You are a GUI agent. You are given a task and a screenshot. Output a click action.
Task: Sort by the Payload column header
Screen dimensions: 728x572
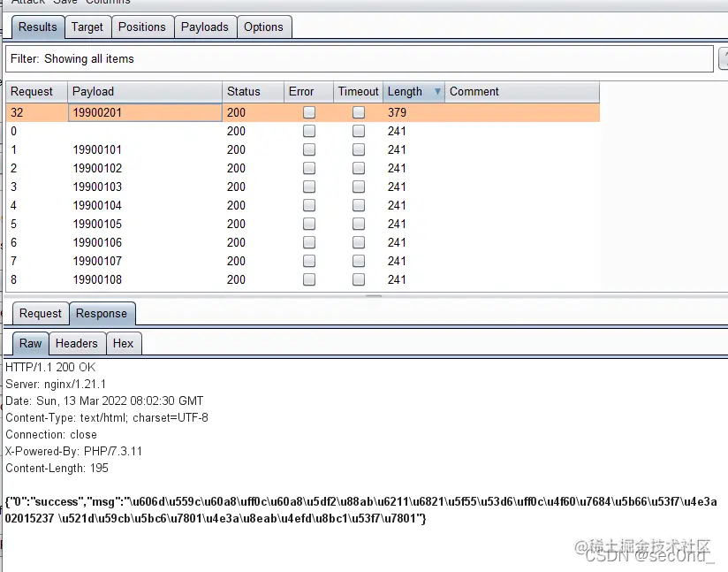145,92
